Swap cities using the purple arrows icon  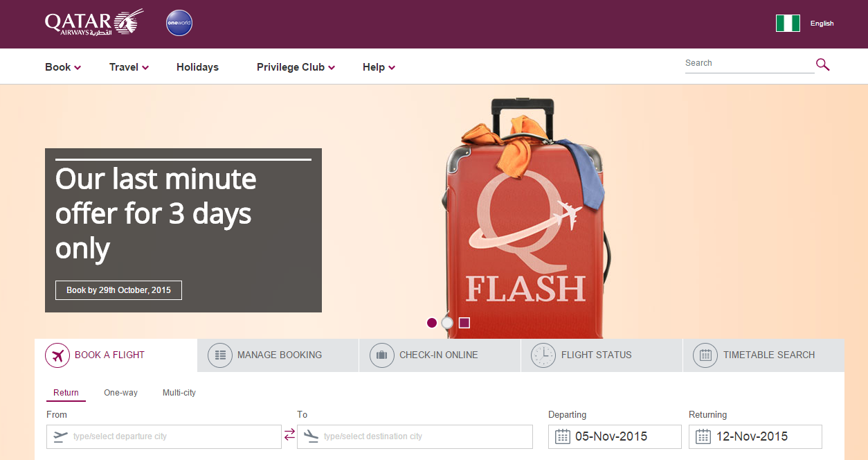(x=289, y=434)
